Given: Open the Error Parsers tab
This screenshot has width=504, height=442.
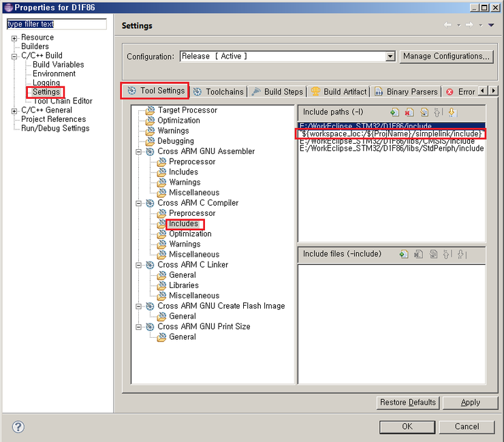Looking at the screenshot, I should click(460, 92).
